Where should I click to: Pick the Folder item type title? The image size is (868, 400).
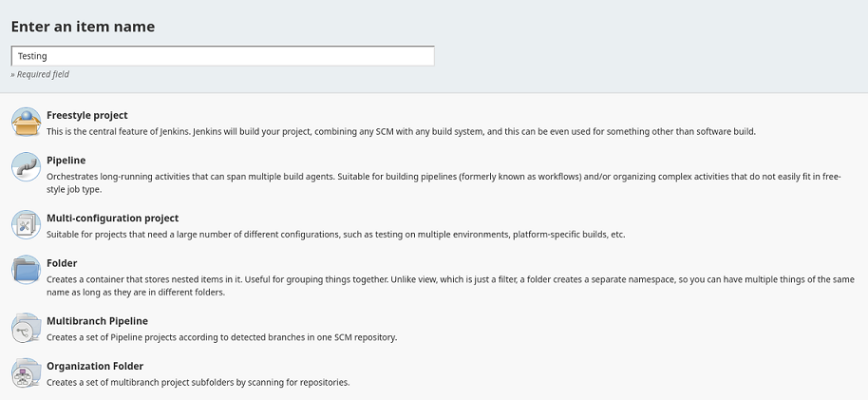[62, 263]
